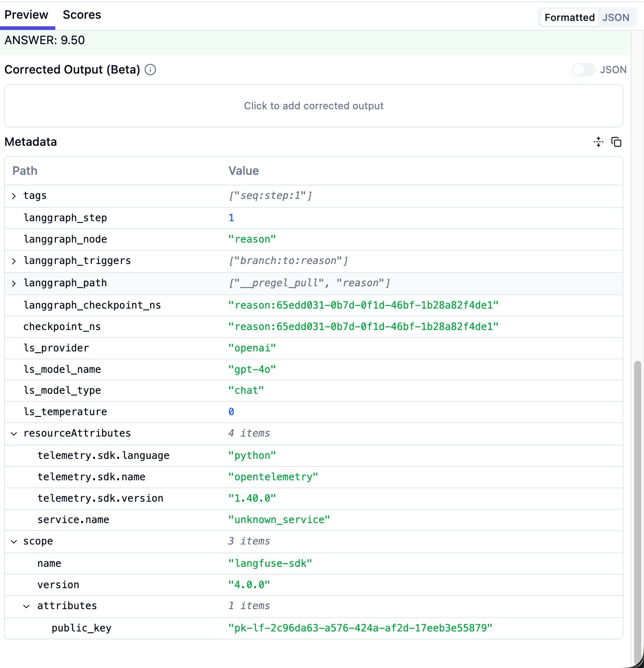
Task: Click the vertical scrollbar on the right
Action: point(637,491)
